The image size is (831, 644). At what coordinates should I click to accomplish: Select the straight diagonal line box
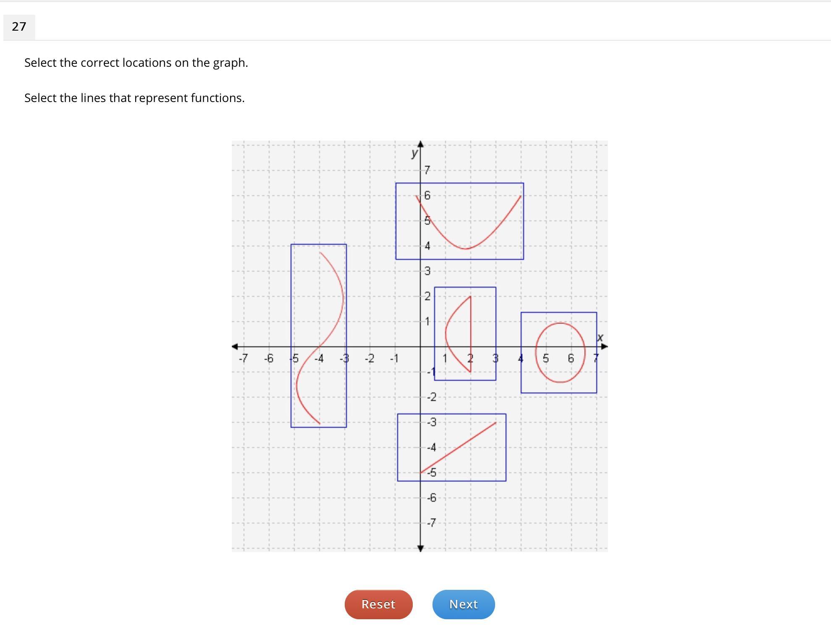(451, 447)
